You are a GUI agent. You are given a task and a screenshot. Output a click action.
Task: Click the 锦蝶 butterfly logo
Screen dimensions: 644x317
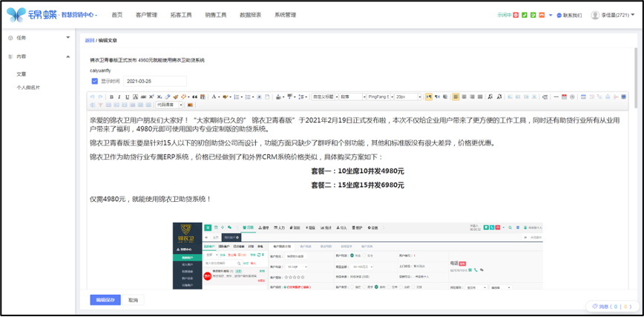(x=16, y=15)
